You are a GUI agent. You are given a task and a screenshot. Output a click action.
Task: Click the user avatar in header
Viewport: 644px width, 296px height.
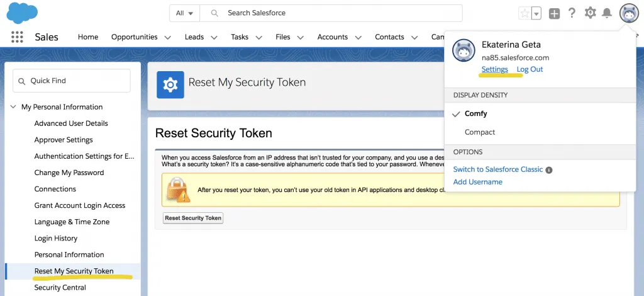click(x=629, y=13)
